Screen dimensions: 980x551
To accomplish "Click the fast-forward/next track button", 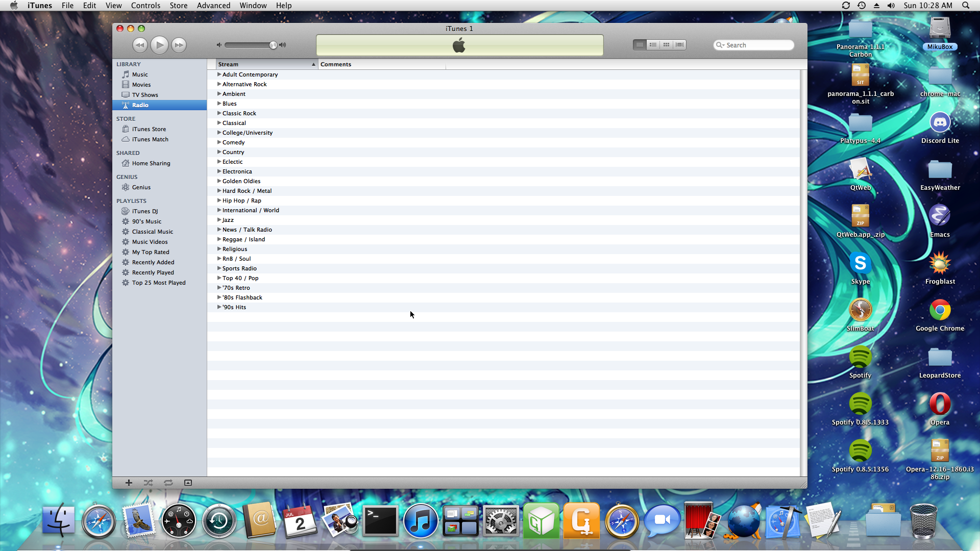I will [179, 45].
